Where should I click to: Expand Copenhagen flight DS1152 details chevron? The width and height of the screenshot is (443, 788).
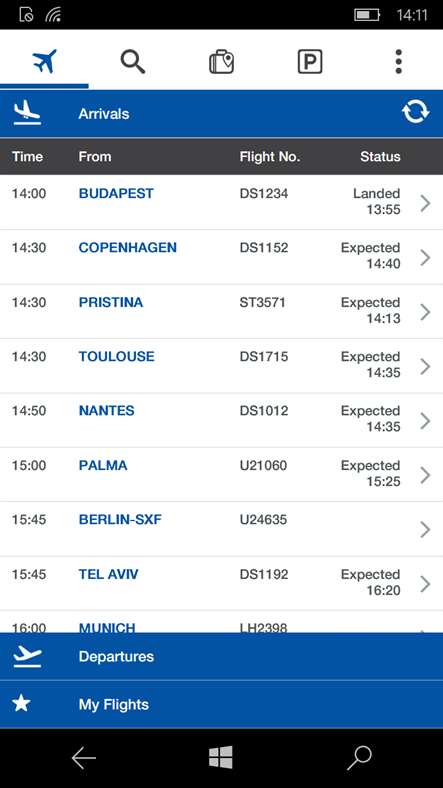click(x=425, y=257)
